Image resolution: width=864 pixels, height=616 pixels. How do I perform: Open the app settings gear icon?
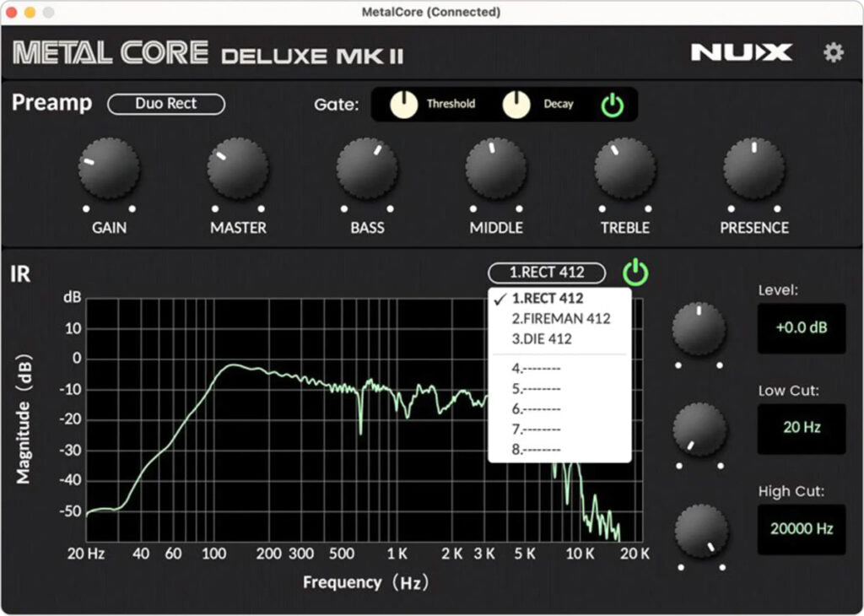833,51
